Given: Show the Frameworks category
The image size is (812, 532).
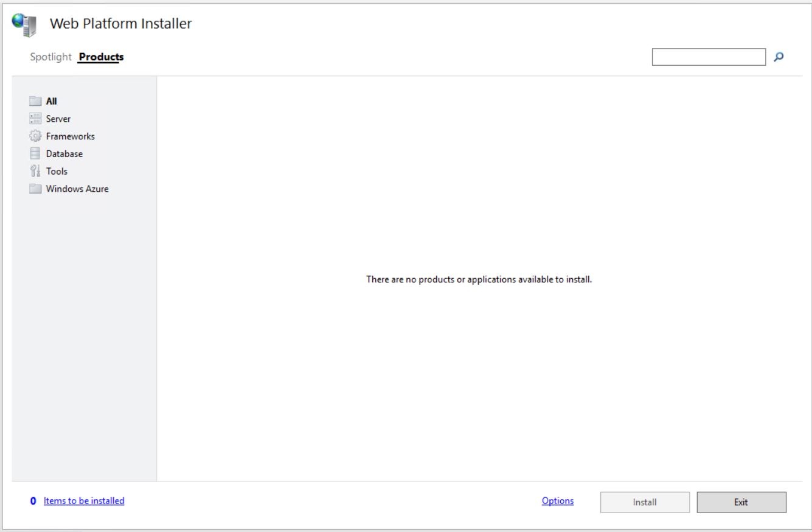Looking at the screenshot, I should click(71, 136).
